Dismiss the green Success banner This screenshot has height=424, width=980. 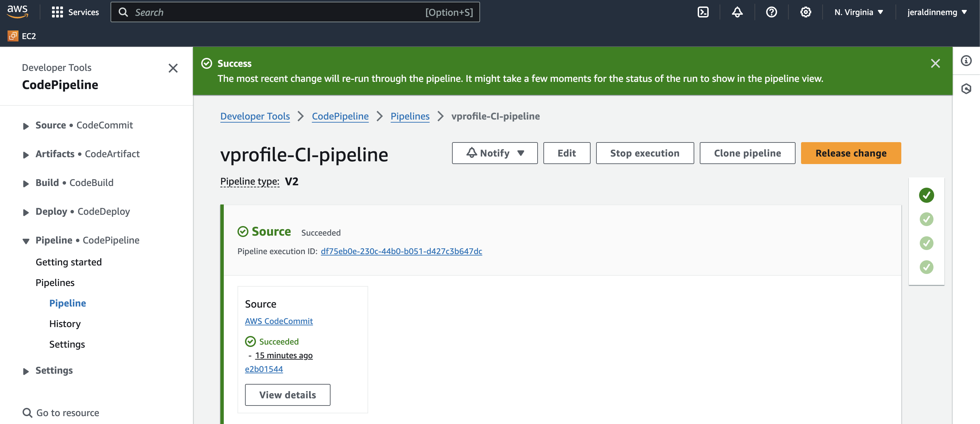tap(935, 63)
